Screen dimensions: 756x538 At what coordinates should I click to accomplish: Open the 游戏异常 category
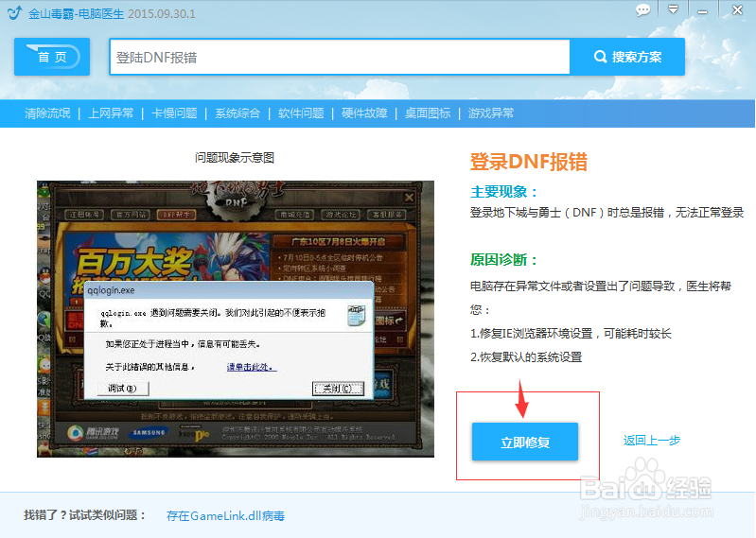point(491,113)
